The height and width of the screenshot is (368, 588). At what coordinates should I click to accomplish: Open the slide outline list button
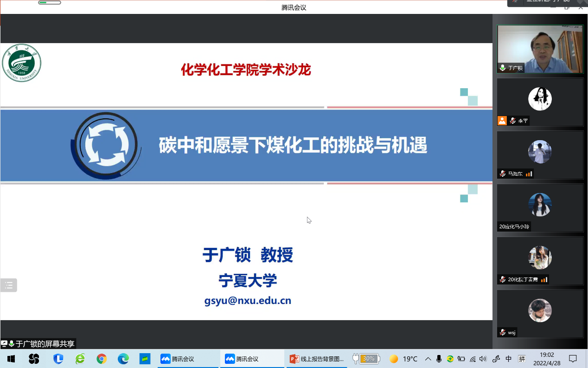click(x=9, y=285)
